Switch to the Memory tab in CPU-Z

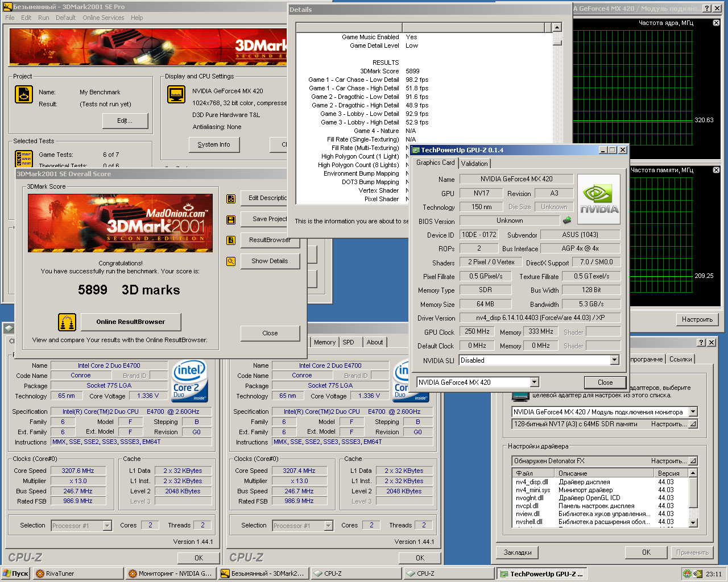(324, 342)
